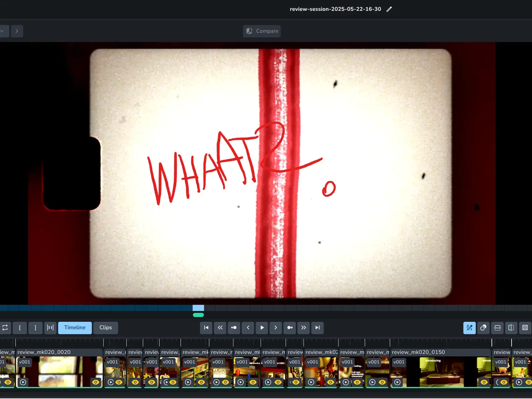Toggle the overlapping circles icon
Image resolution: width=532 pixels, height=399 pixels.
pyautogui.click(x=483, y=328)
